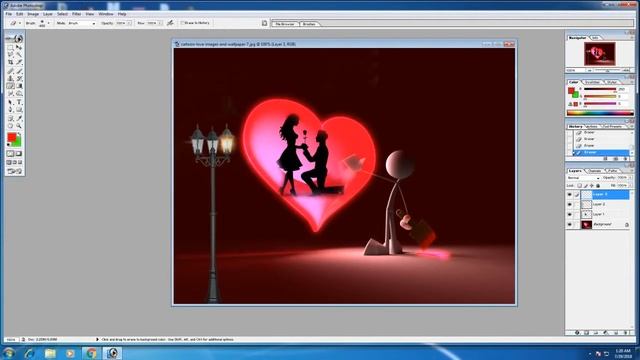The width and height of the screenshot is (640, 360).
Task: Toggle the Erase to History checkbox
Action: tap(183, 23)
